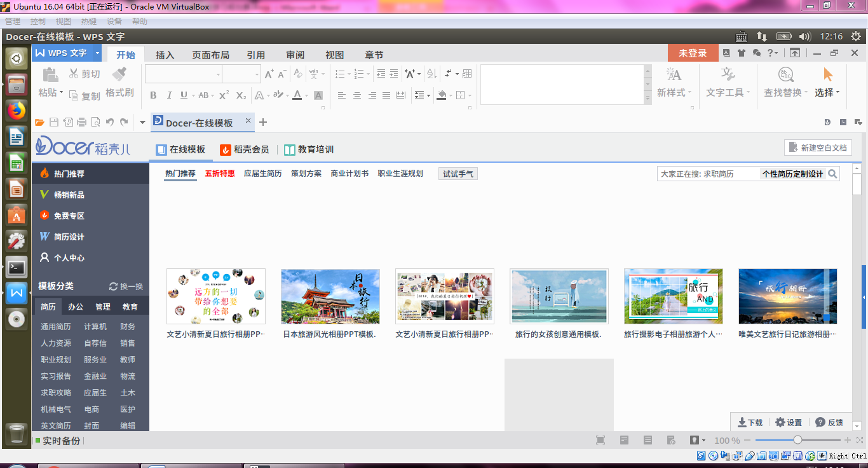Click the decrease font size icon

(x=283, y=74)
